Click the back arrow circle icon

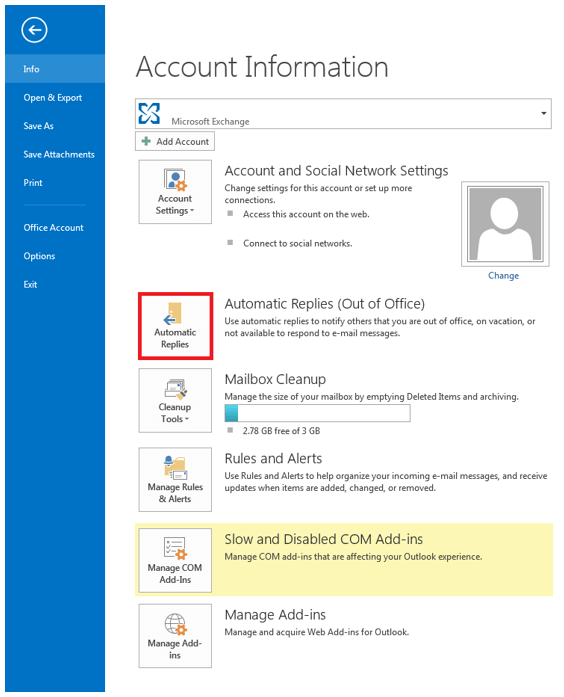(34, 30)
